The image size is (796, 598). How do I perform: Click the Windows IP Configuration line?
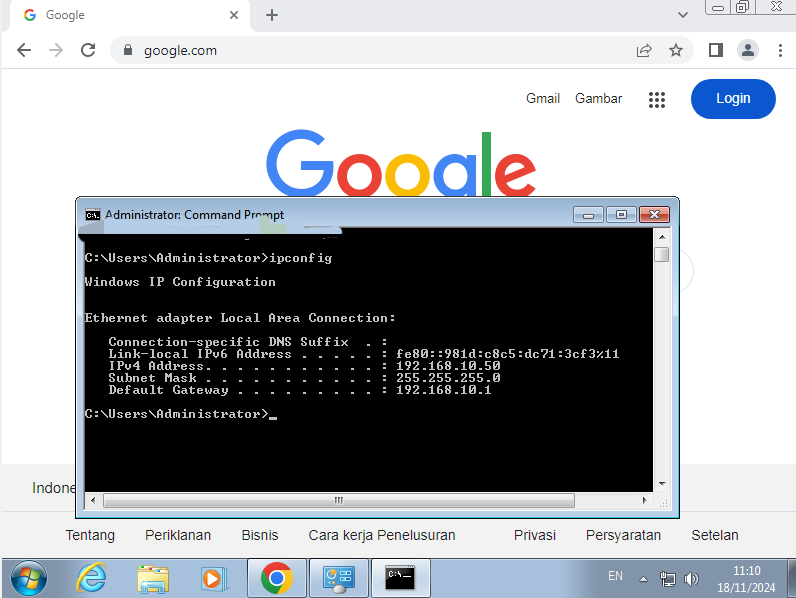click(180, 282)
